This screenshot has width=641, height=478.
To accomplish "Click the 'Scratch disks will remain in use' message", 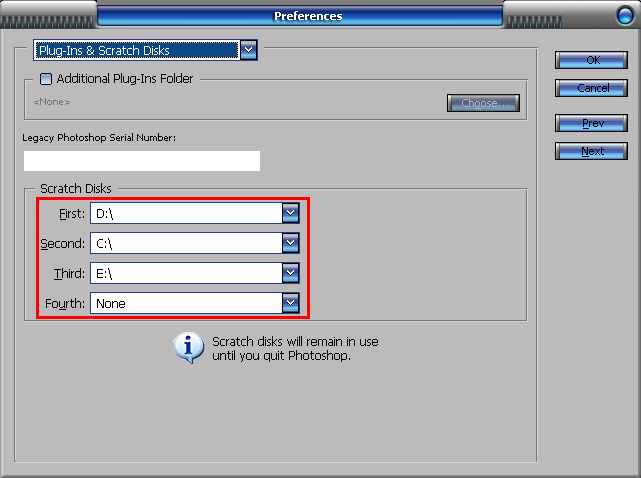I will (295, 348).
